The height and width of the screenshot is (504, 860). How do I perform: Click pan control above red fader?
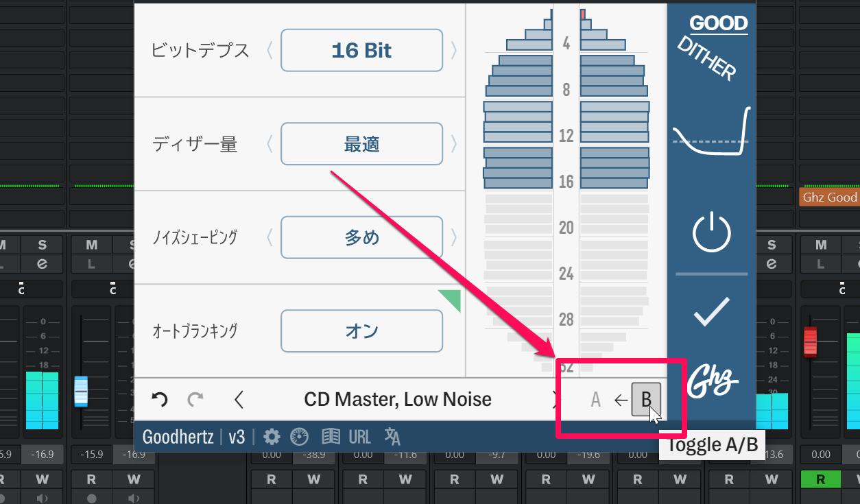click(x=844, y=289)
